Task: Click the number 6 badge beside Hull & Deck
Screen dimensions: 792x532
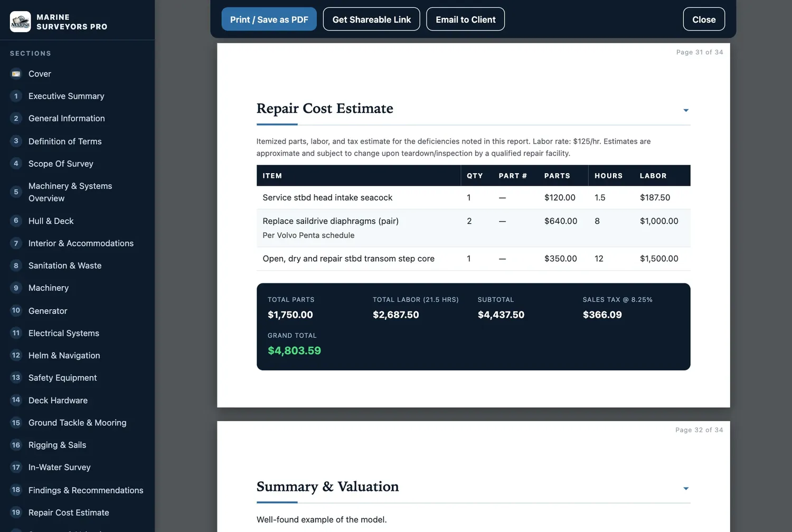Action: pos(16,221)
